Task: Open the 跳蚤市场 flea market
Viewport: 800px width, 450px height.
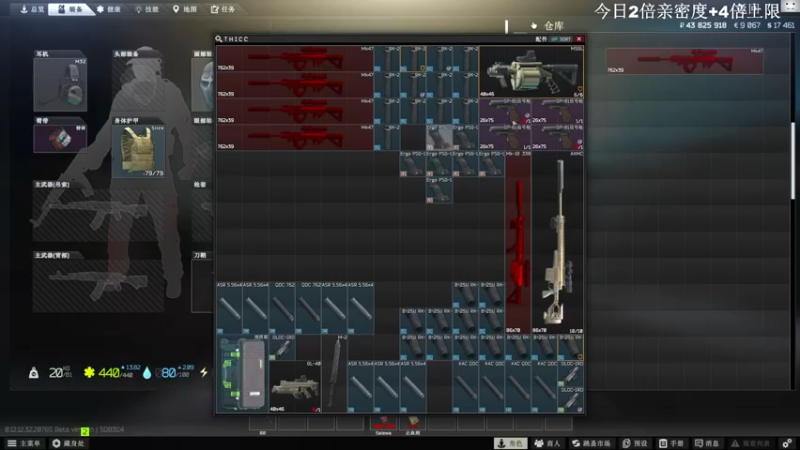Action: 592,443
